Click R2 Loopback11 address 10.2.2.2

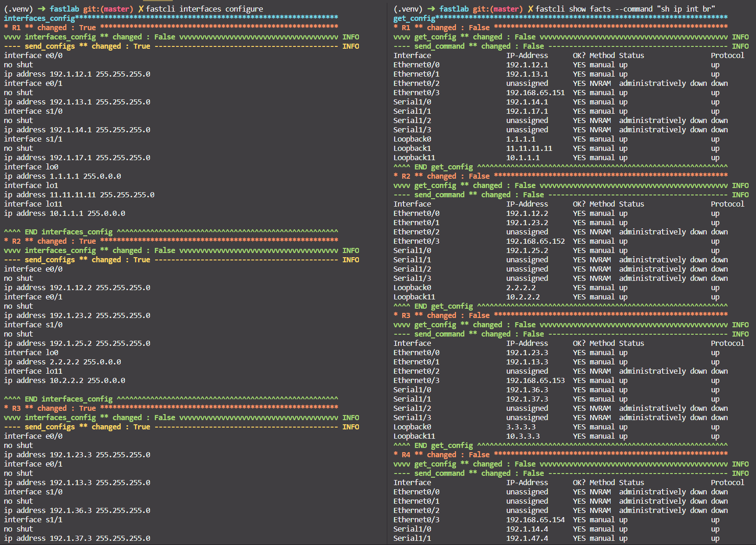click(523, 297)
